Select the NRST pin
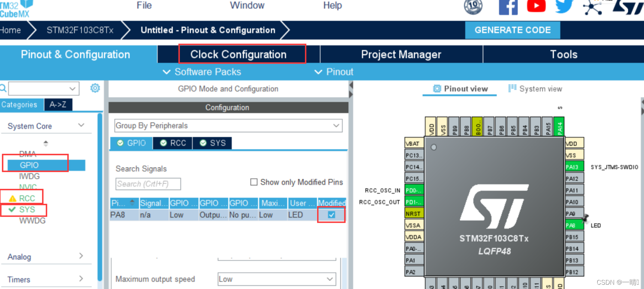Screen dimensions: 644x289 [x=415, y=214]
